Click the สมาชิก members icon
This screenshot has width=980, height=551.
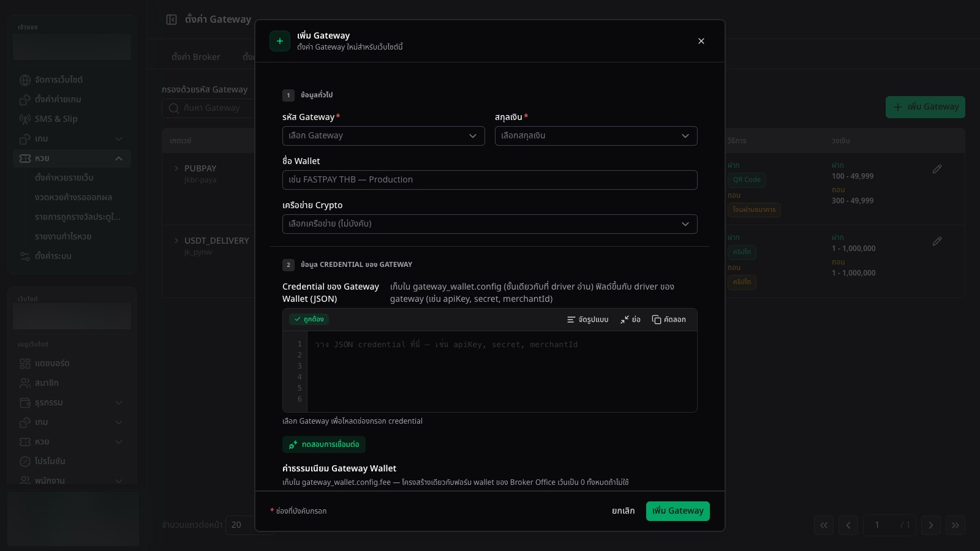(x=25, y=383)
